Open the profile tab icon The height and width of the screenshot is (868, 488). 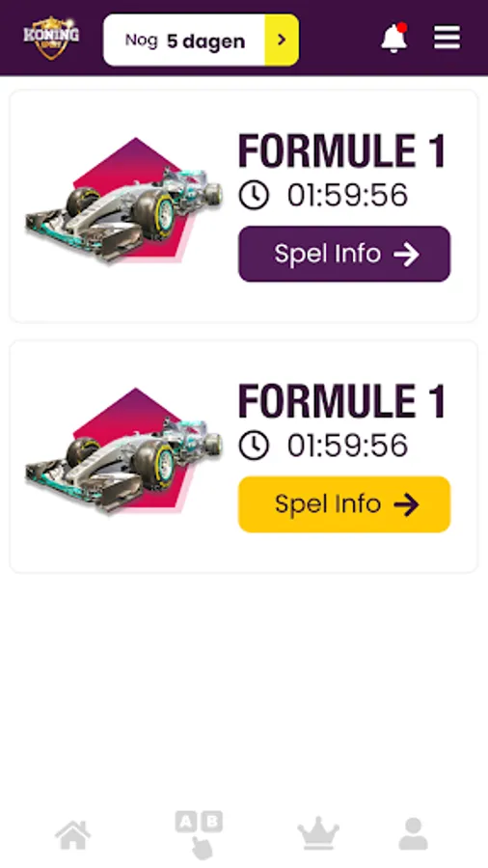point(414,835)
